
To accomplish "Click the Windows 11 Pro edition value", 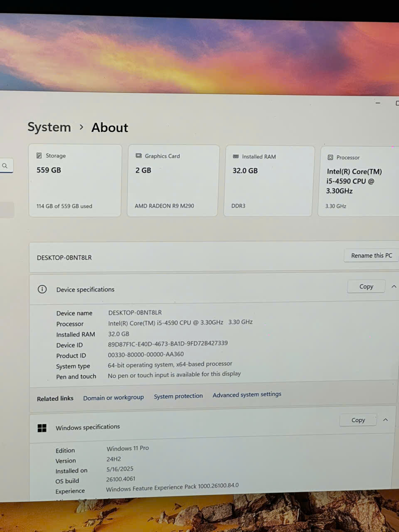I will click(128, 448).
